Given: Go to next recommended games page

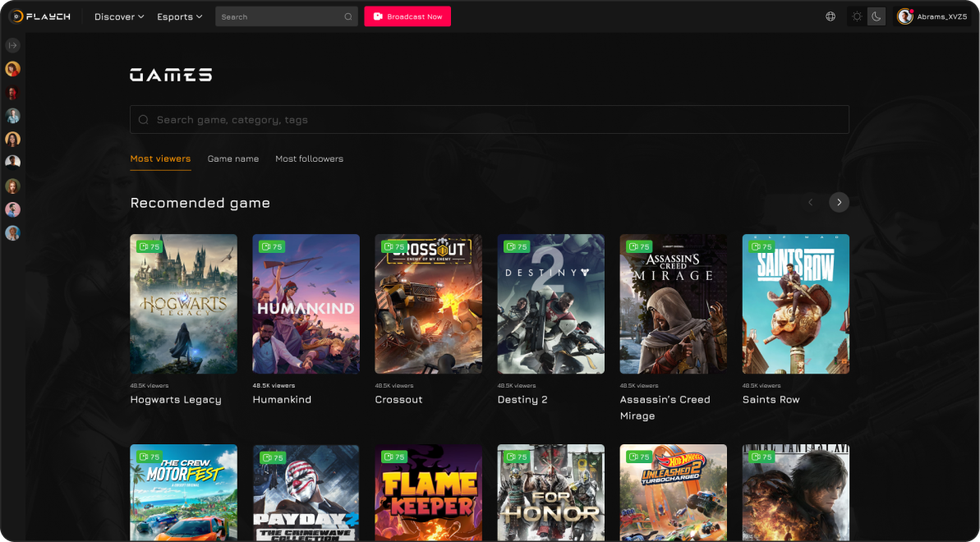Looking at the screenshot, I should (839, 202).
